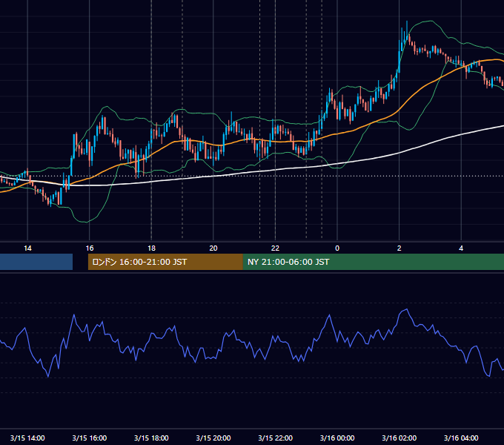Click the 3/15 14:00 time label

click(x=27, y=438)
